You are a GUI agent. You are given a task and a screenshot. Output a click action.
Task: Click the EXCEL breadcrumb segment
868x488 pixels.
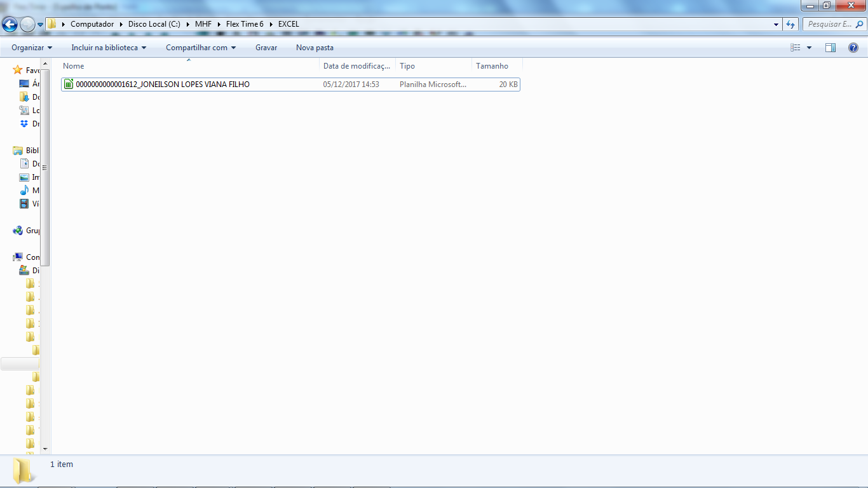[x=288, y=24]
